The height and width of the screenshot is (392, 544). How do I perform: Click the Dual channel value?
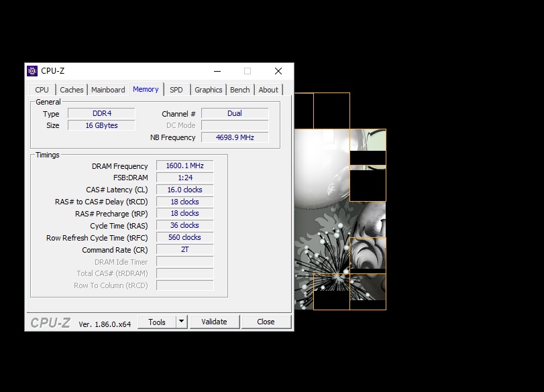[x=235, y=113]
